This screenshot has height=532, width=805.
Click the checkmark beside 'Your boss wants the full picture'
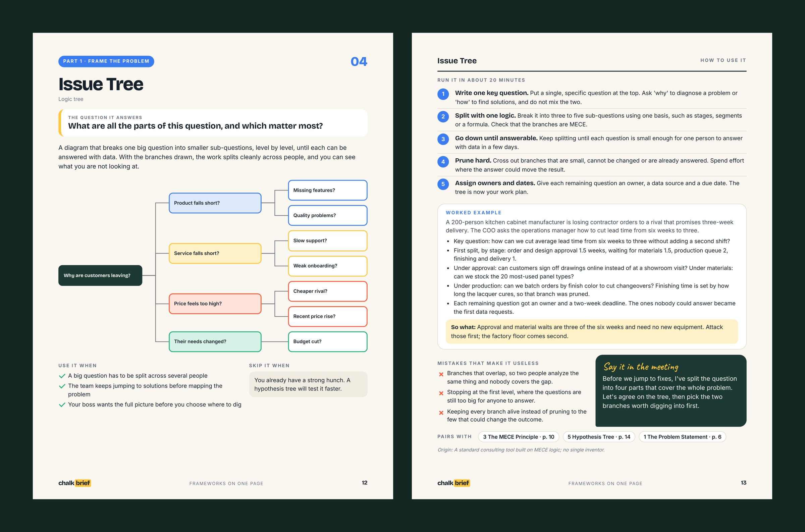[x=62, y=405]
